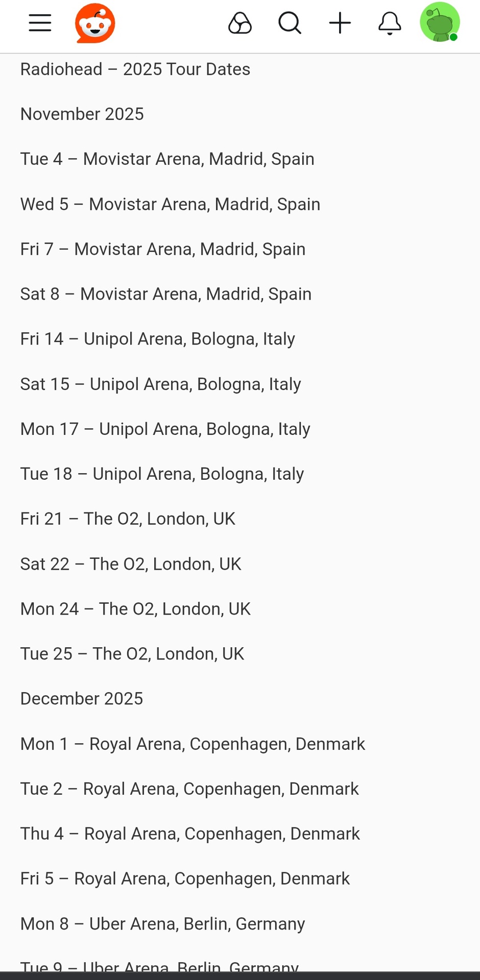Image resolution: width=480 pixels, height=980 pixels.
Task: Select the Sat 8 Movistar Arena line
Action: [x=165, y=294]
